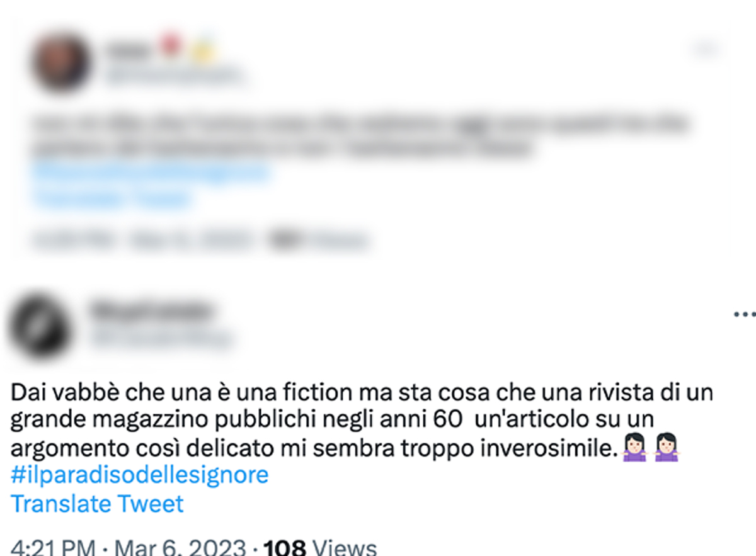Image resolution: width=756 pixels, height=556 pixels.
Task: Click the blurred more-options icon on the top tweet
Action: coord(706,48)
